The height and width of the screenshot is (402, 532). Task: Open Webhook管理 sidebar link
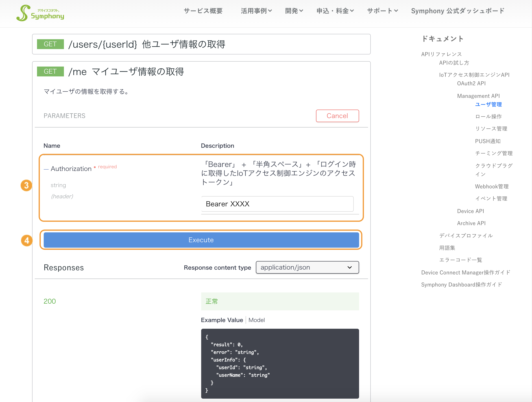coord(492,186)
